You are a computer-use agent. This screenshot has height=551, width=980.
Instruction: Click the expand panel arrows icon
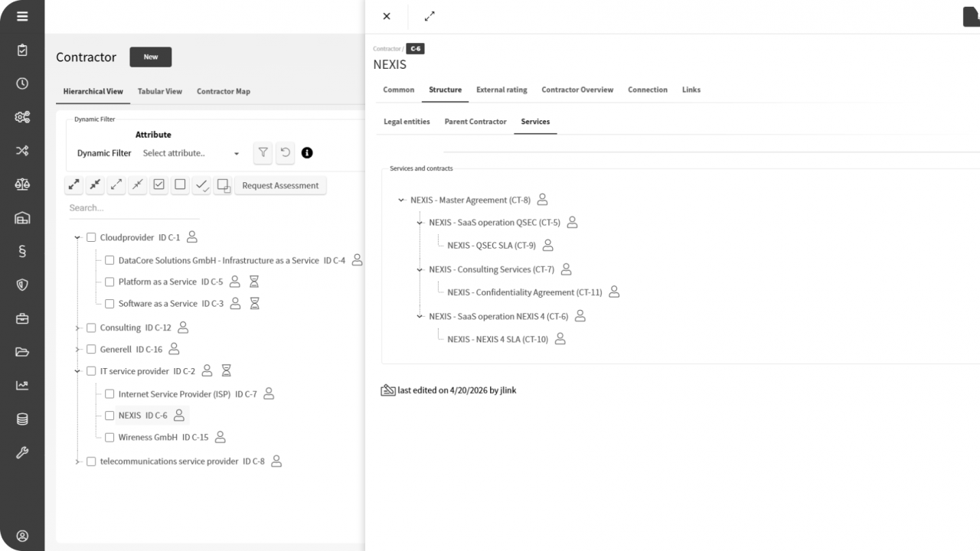430,16
